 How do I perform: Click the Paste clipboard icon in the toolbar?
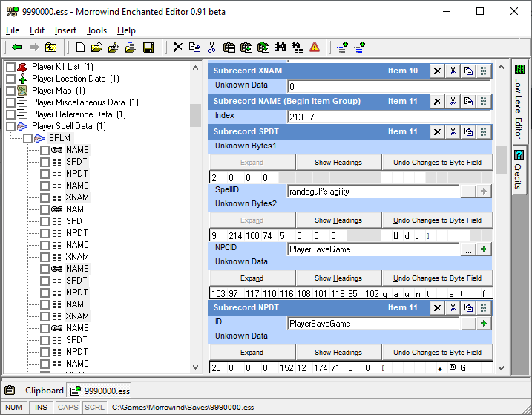(229, 48)
